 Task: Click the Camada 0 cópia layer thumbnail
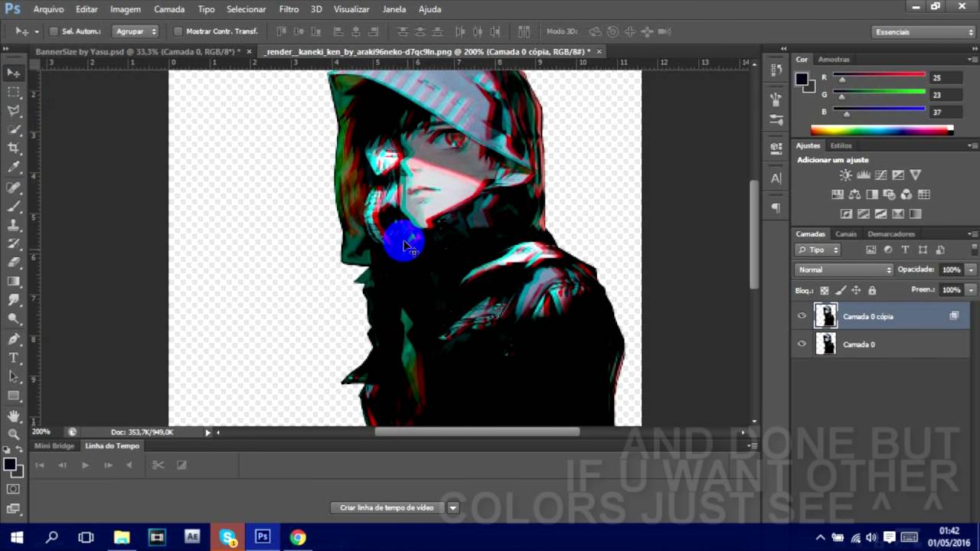point(825,316)
